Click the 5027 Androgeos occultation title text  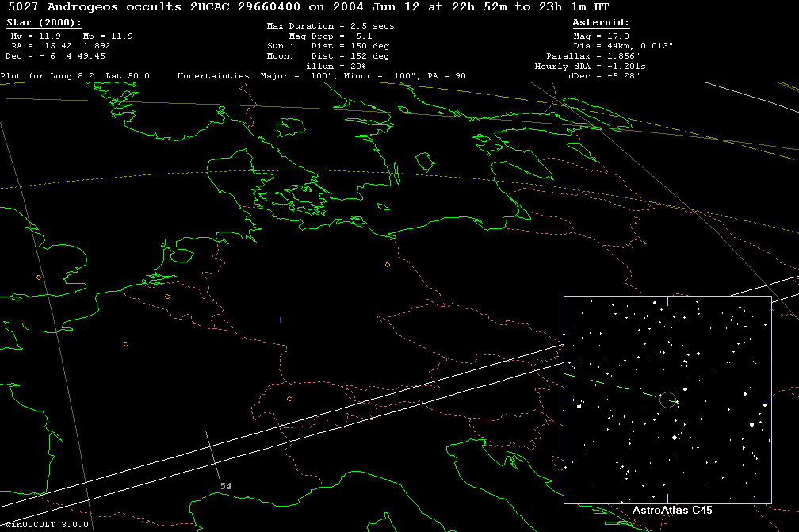[304, 6]
